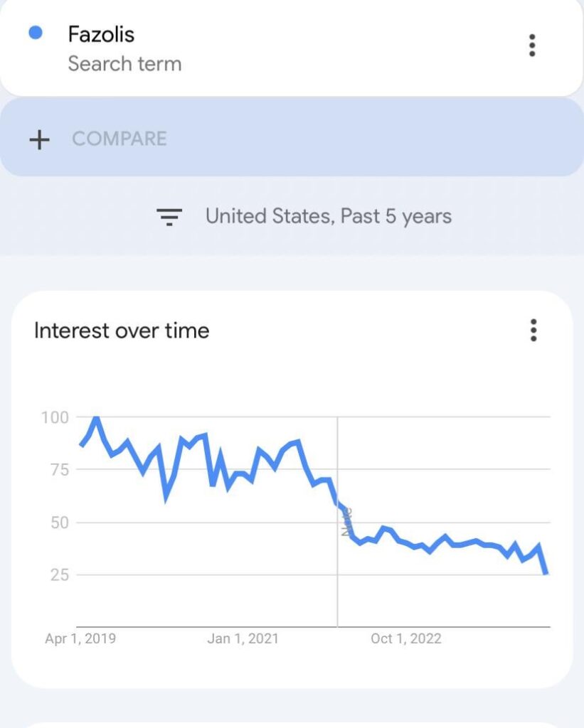Viewport: 584px width, 728px height.
Task: Click the Oct 1, 2022 axis date
Action: tap(406, 638)
